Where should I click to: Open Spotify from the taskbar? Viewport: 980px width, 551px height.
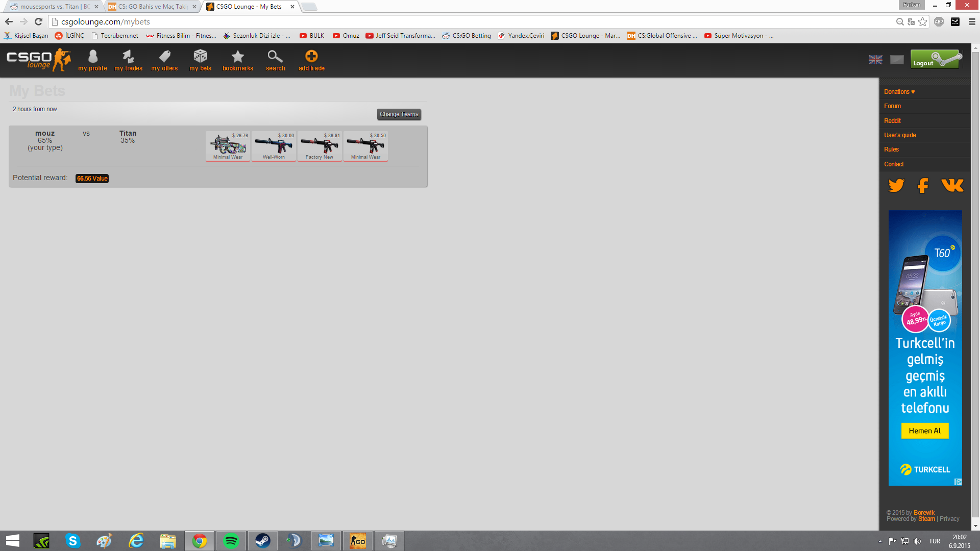(231, 541)
